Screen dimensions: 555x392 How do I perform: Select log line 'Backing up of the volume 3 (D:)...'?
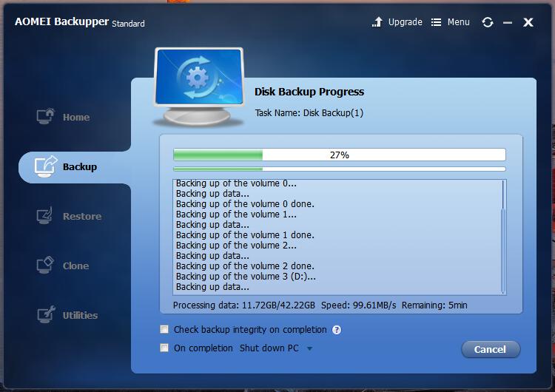(x=246, y=277)
